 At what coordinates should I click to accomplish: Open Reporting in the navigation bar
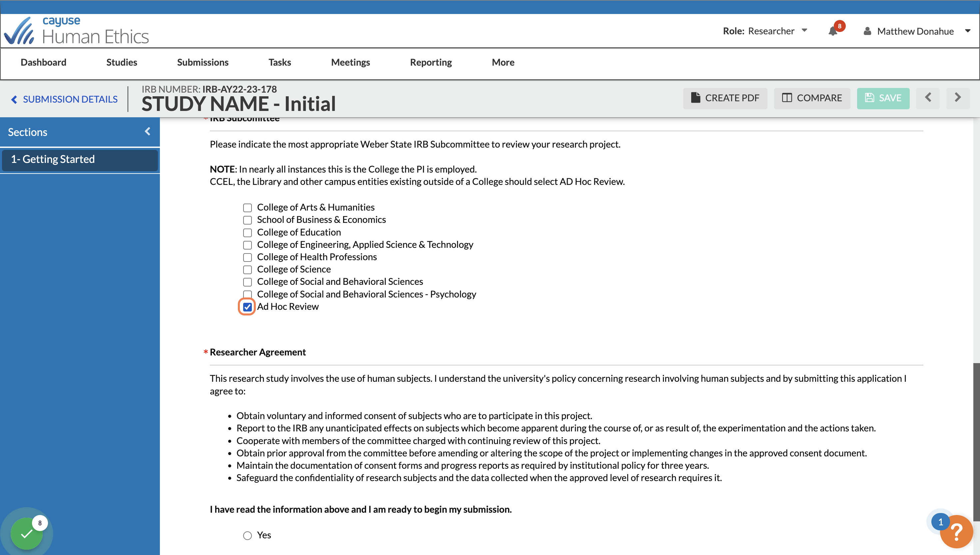(431, 62)
